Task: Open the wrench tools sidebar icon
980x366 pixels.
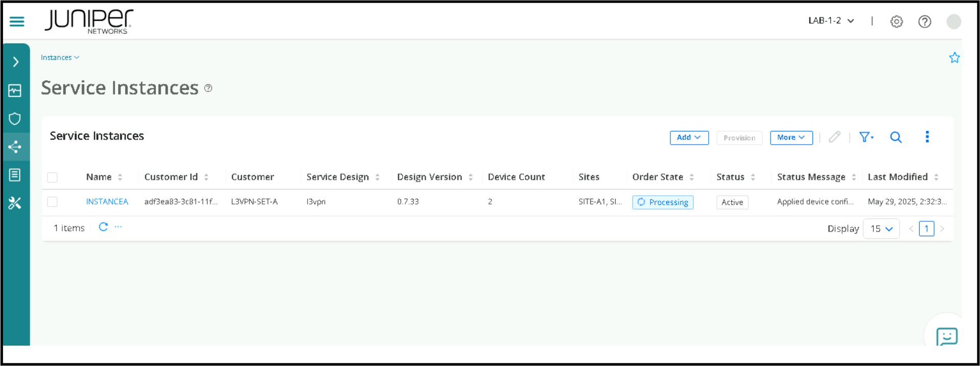Action: 15,203
